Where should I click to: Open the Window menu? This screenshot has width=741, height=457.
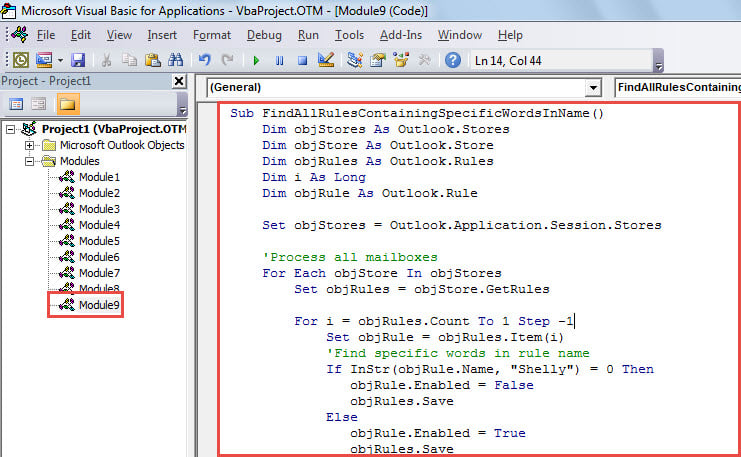tap(459, 35)
